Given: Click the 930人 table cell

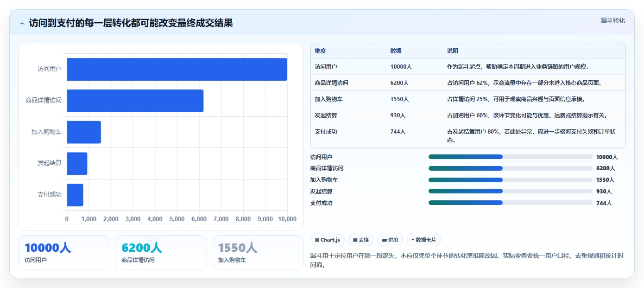Looking at the screenshot, I should pos(398,115).
